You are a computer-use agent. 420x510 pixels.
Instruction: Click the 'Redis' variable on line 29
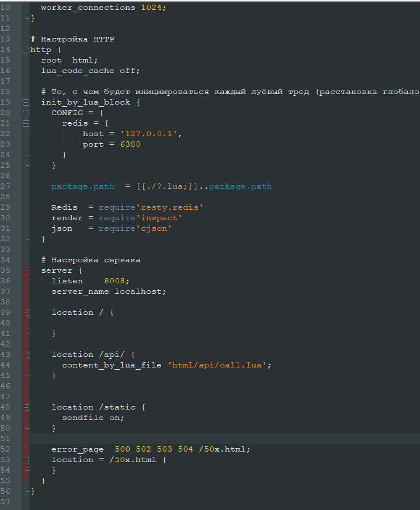tap(64, 207)
